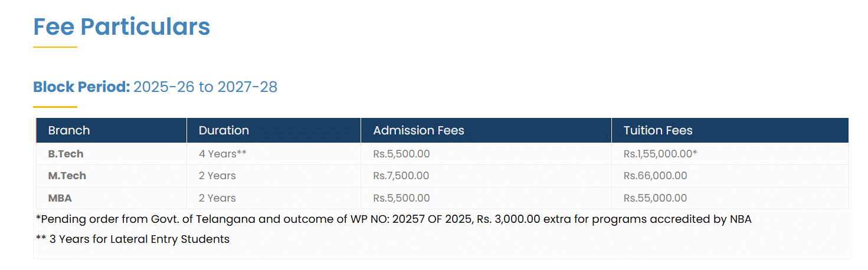This screenshot has width=868, height=270.
Task: Select the MBA branch cell
Action: pos(60,198)
